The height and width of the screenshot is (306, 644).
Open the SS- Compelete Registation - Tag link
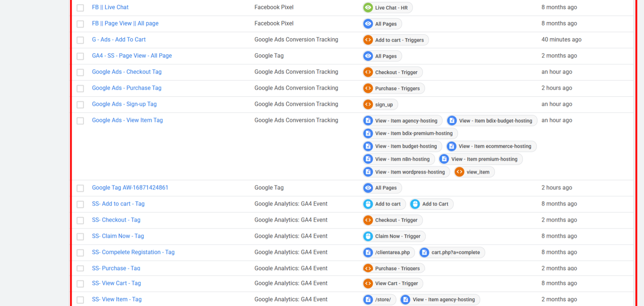click(133, 252)
